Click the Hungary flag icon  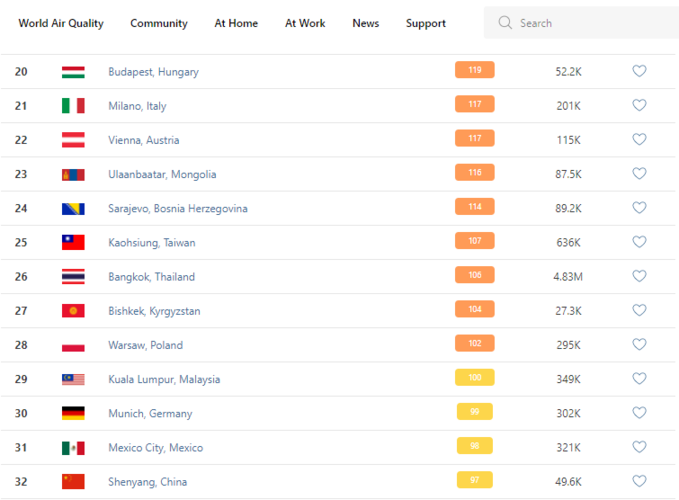(73, 72)
